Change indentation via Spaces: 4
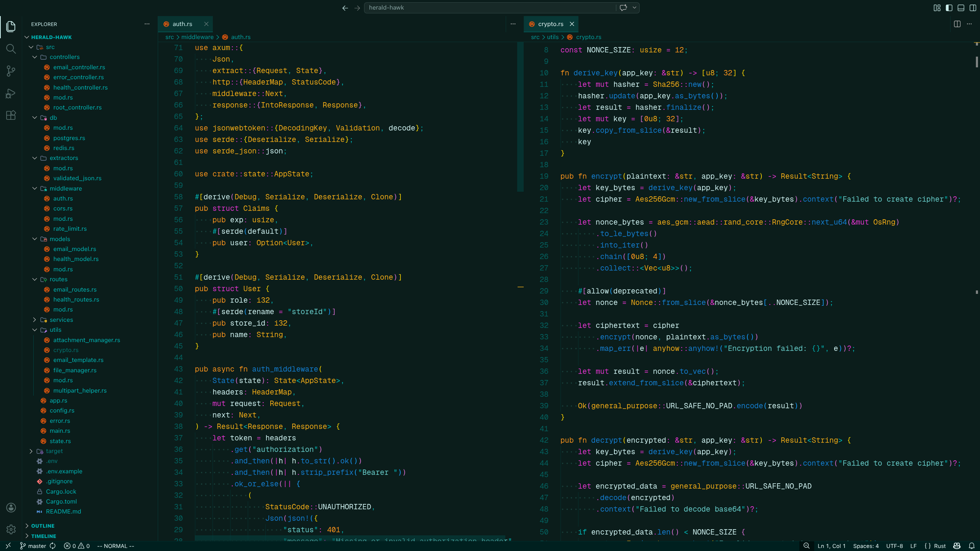This screenshot has width=980, height=551. click(866, 546)
